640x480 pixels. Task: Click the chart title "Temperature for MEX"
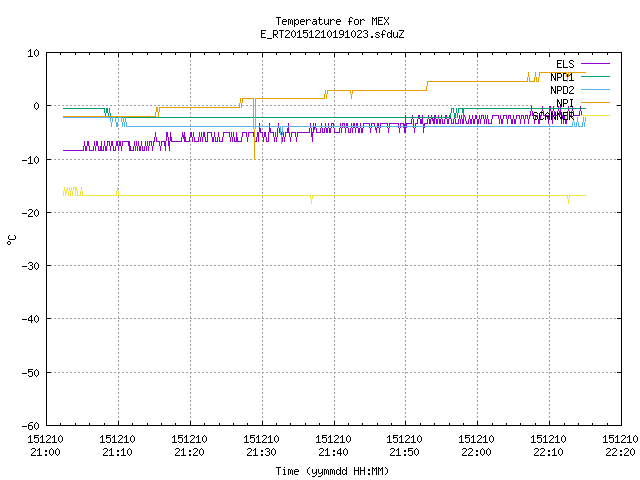pyautogui.click(x=332, y=21)
